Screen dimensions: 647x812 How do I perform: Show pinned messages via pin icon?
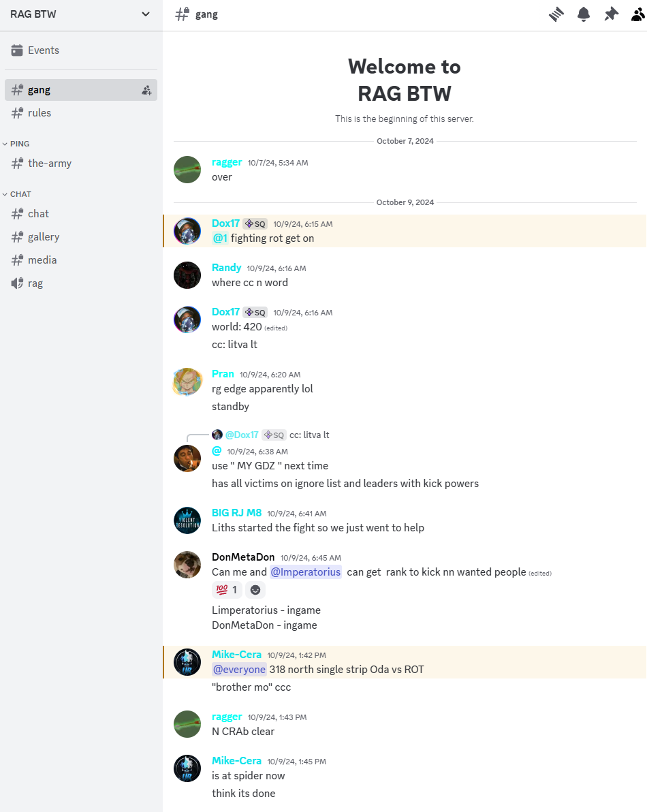(x=612, y=14)
